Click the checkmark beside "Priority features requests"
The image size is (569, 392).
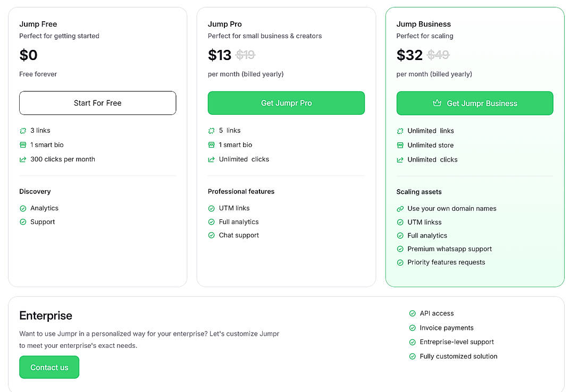pyautogui.click(x=400, y=262)
